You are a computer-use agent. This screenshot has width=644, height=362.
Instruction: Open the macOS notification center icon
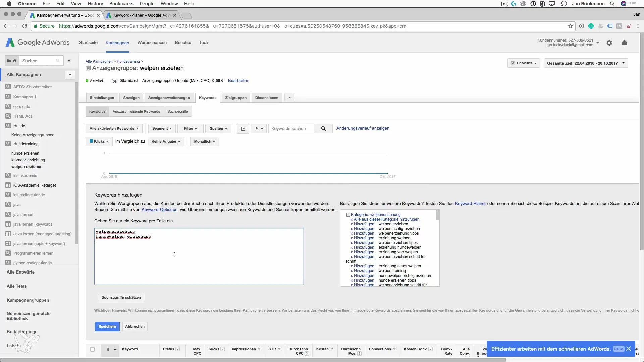coord(633,4)
